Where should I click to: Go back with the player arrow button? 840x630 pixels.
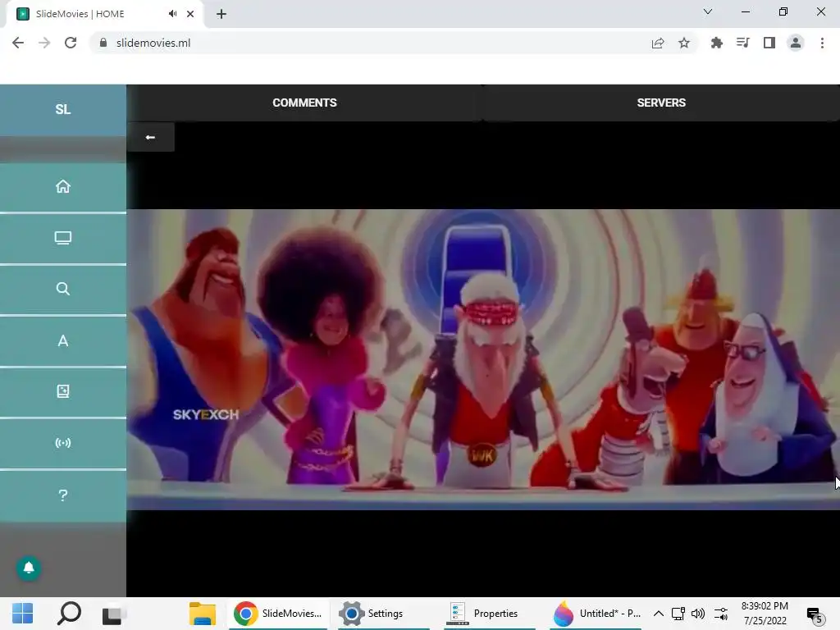pyautogui.click(x=151, y=137)
